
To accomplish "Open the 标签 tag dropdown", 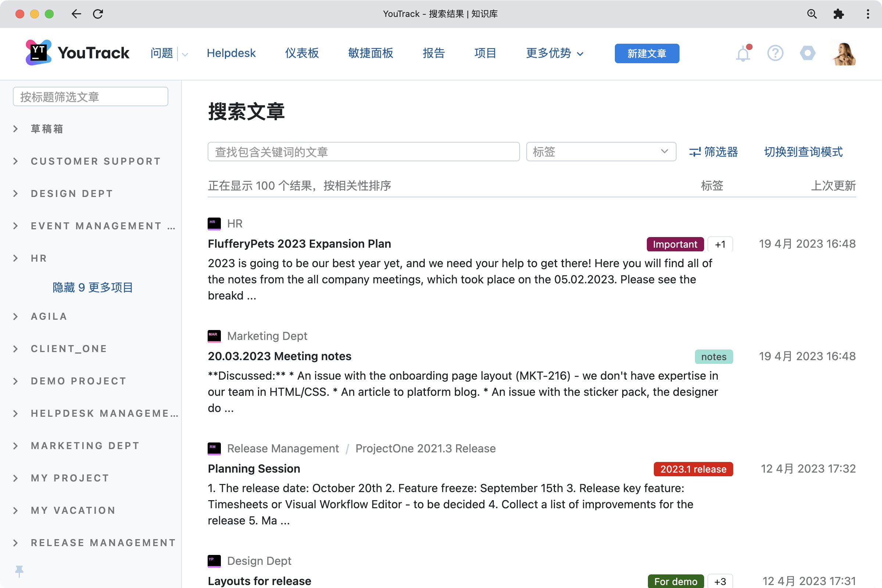I will click(601, 152).
